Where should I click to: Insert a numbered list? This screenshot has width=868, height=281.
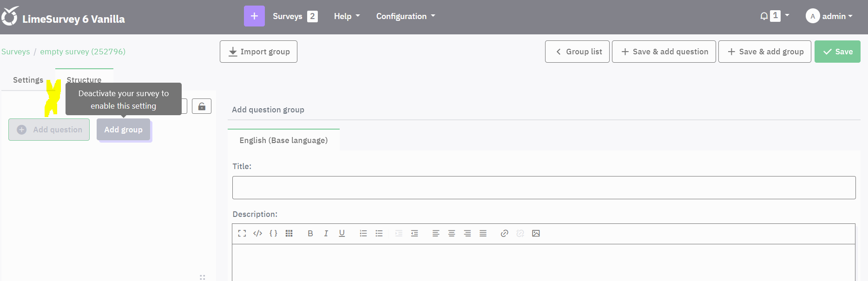363,234
